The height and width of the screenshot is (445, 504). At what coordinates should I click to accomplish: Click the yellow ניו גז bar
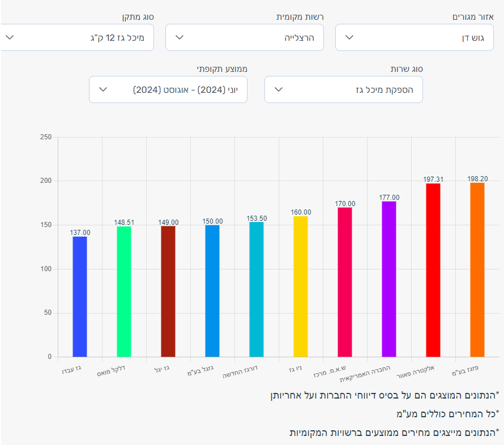(301, 286)
